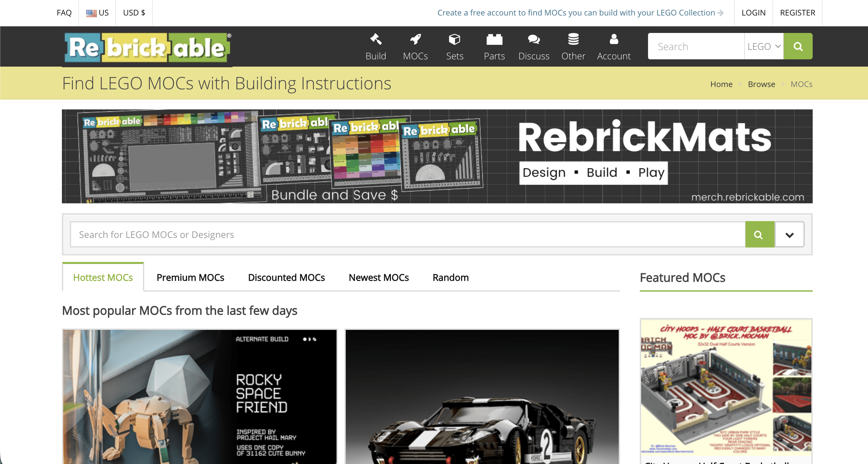Click the Discuss chat bubbles icon

point(534,40)
